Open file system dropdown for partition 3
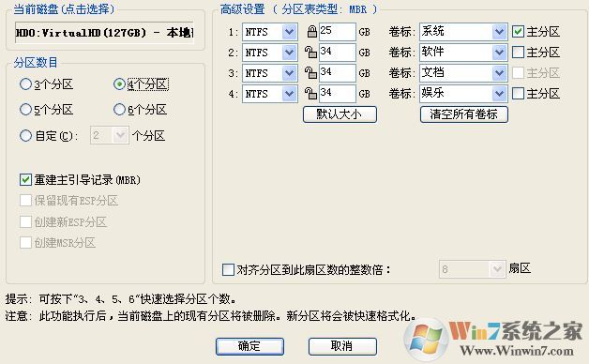This screenshot has width=589, height=364. coord(289,73)
